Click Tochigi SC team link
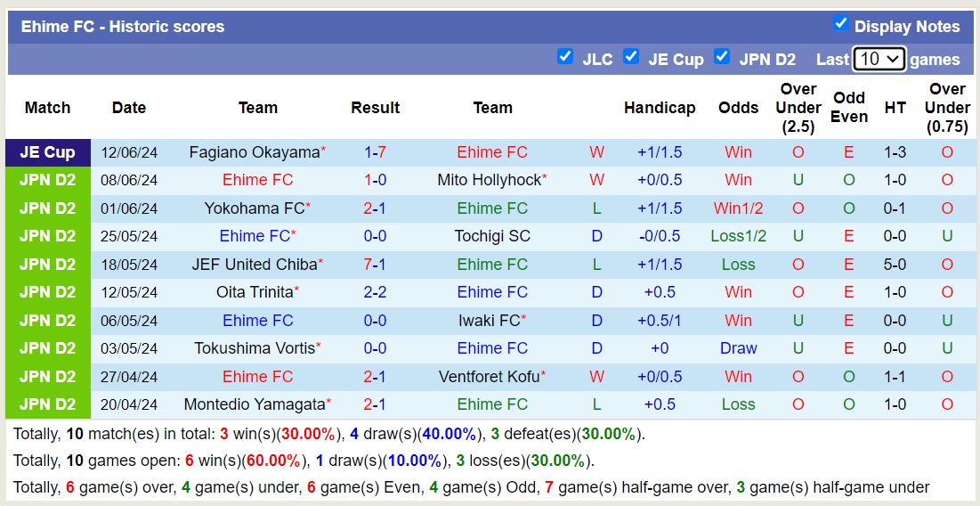The height and width of the screenshot is (506, 980). [492, 236]
